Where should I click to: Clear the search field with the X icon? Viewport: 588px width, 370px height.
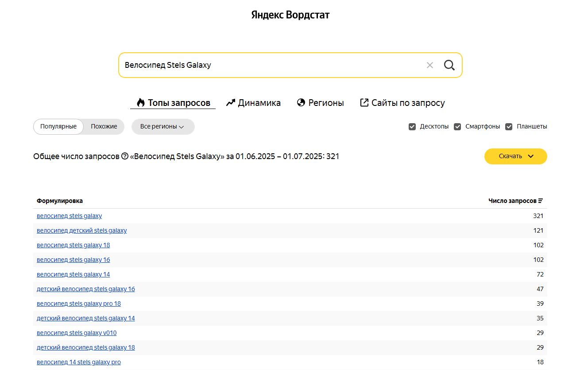(x=429, y=65)
